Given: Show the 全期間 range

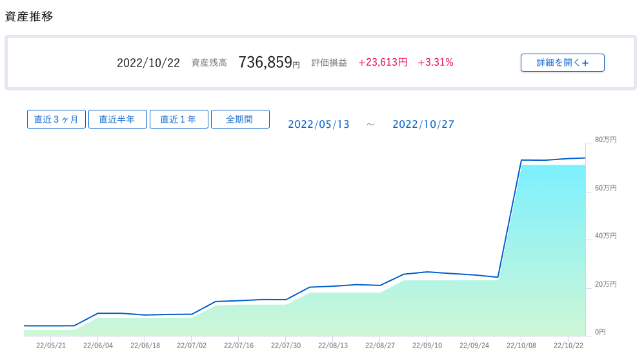Looking at the screenshot, I should (240, 119).
